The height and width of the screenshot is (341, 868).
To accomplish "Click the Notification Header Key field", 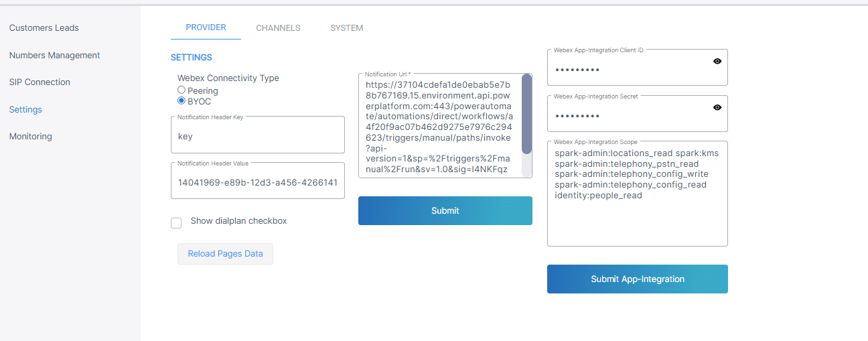I will (257, 136).
